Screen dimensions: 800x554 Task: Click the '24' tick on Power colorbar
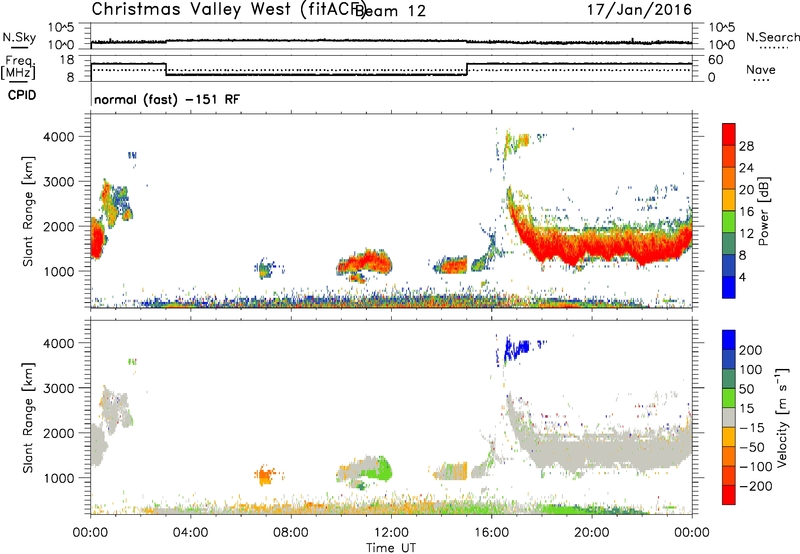pos(746,168)
